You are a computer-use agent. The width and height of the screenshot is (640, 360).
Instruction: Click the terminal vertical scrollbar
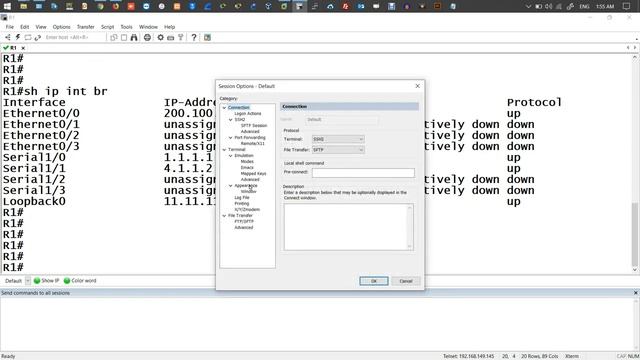(x=635, y=163)
